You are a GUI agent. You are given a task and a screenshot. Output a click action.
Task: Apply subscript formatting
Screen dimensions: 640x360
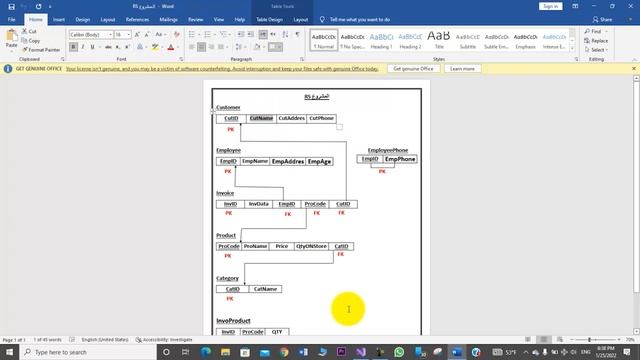tap(118, 47)
